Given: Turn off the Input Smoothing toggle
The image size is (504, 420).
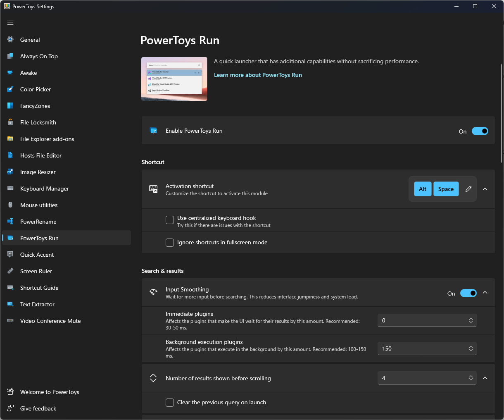Looking at the screenshot, I should pos(468,293).
